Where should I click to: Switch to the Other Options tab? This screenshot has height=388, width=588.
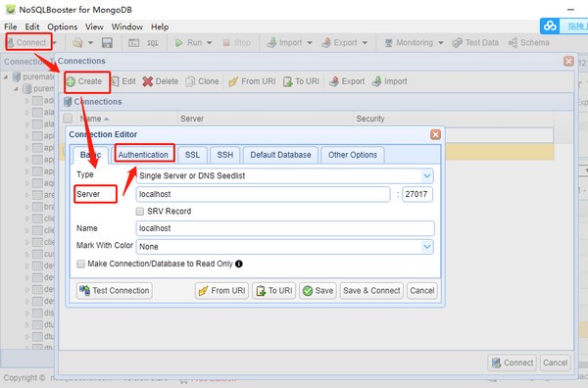pos(353,155)
